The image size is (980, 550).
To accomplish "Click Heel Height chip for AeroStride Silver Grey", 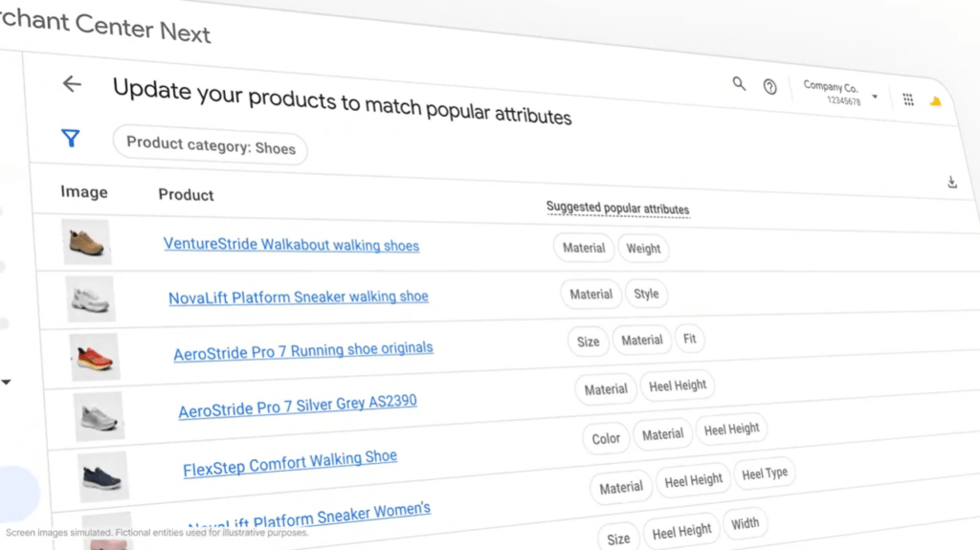I will coord(678,385).
